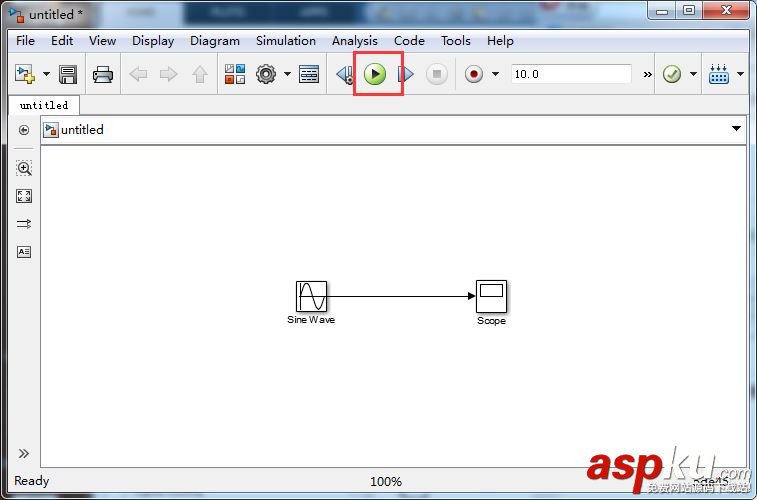Expand the configuration gear dropdown arrow
Viewport: 757px width, 500px height.
(x=287, y=74)
